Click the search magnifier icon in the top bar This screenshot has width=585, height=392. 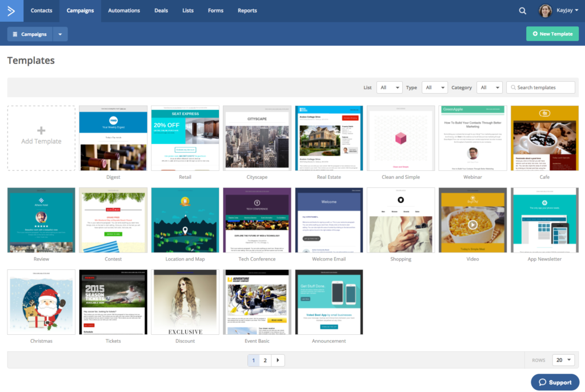522,10
